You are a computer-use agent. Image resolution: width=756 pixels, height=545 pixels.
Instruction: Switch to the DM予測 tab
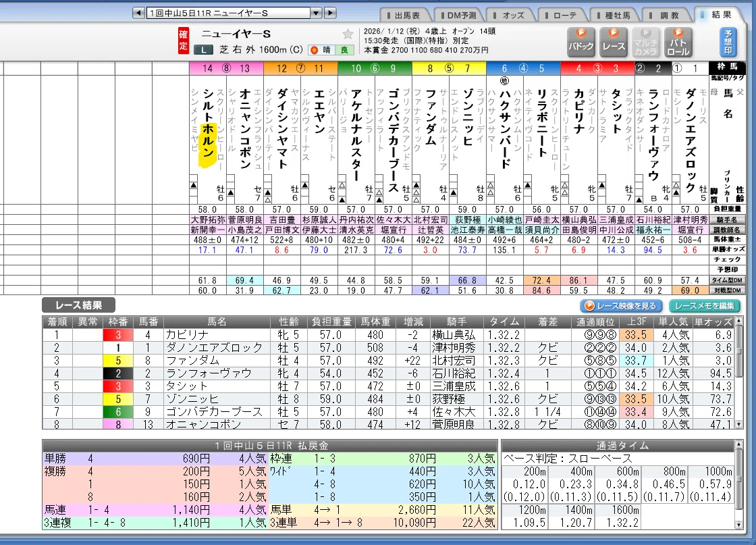coord(461,16)
